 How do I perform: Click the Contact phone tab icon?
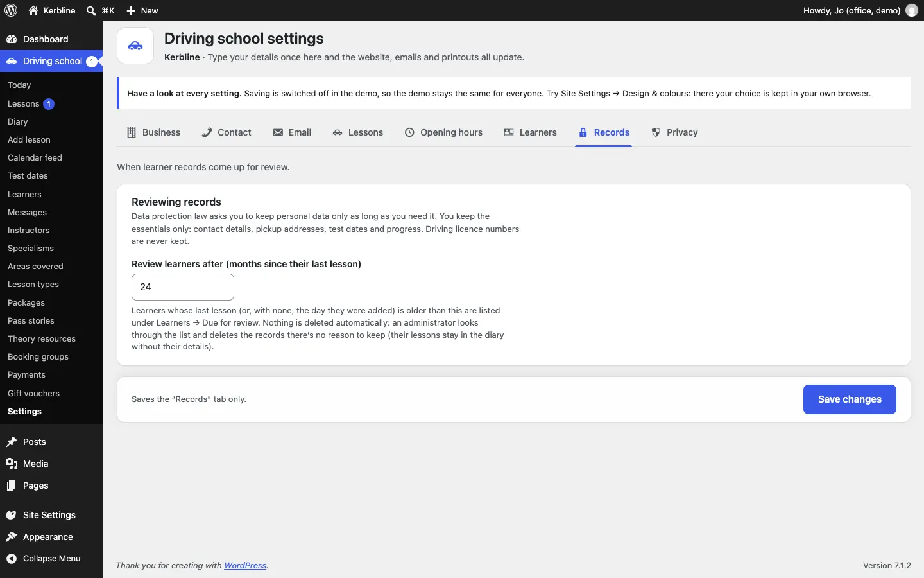(x=207, y=132)
